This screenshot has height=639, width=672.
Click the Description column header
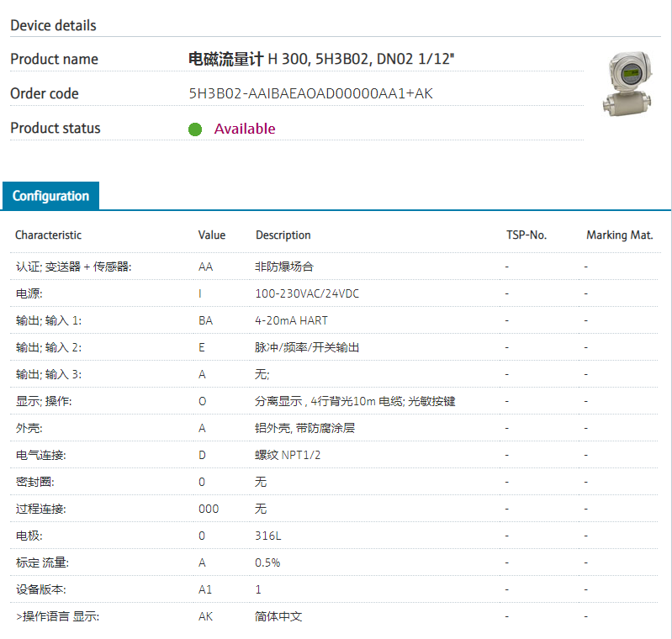[283, 235]
